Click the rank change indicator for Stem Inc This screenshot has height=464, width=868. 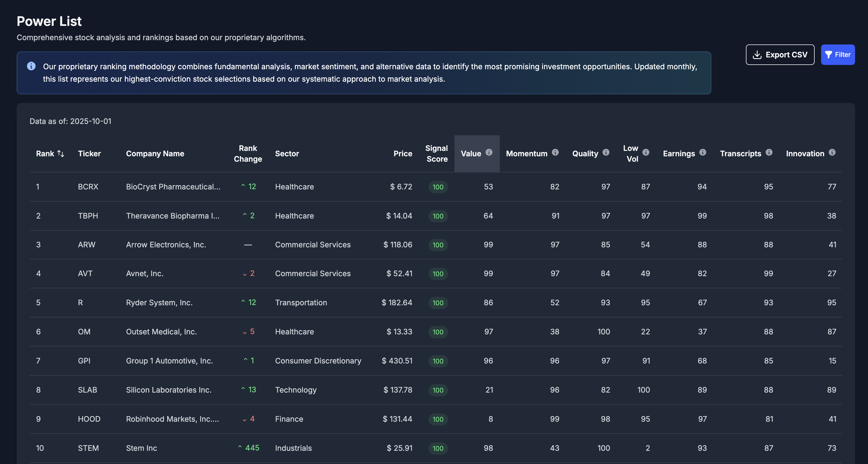[249, 448]
